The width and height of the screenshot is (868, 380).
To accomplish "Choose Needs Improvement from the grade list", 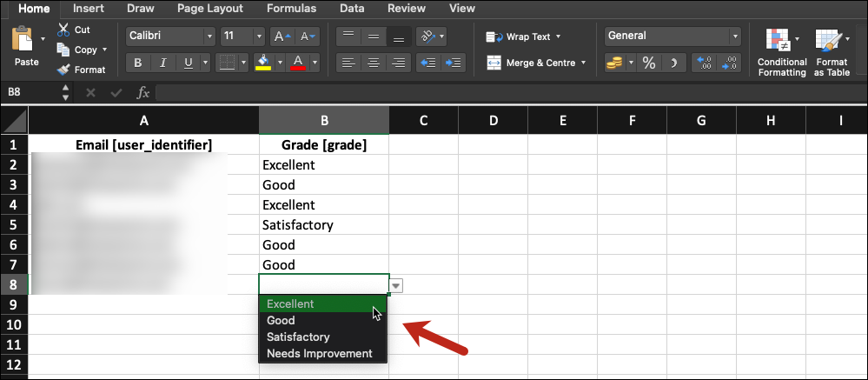I will pos(319,353).
